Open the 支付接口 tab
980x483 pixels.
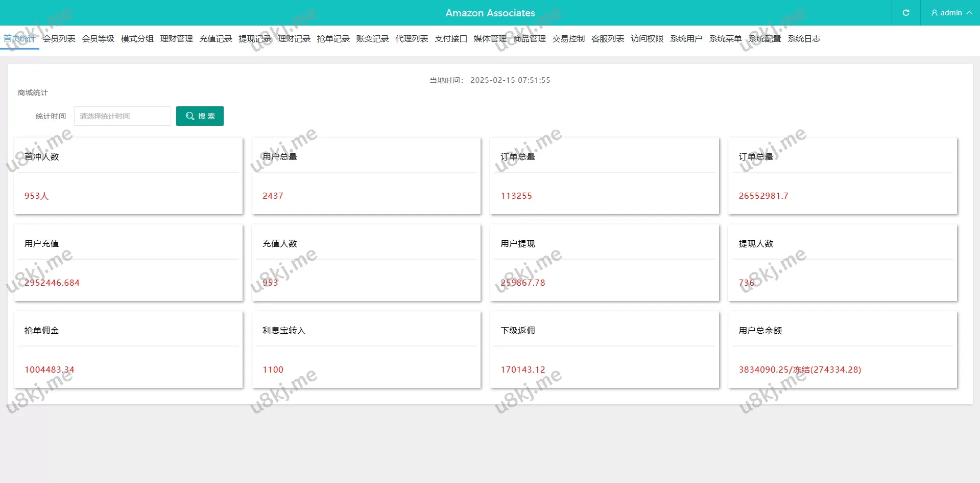click(450, 39)
